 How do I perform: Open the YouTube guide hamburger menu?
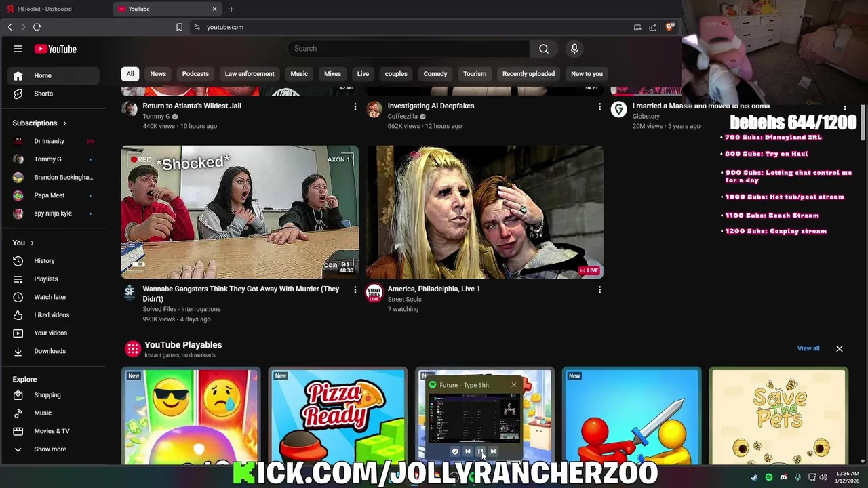(18, 49)
